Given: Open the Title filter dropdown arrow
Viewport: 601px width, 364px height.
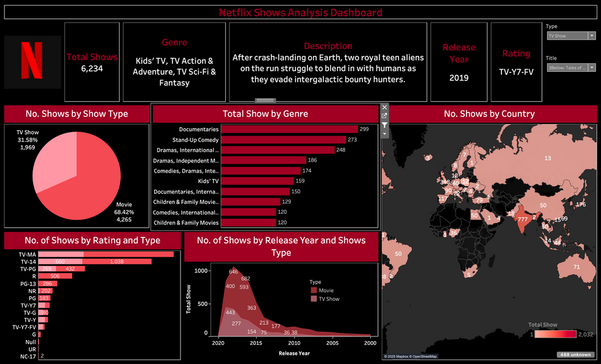Looking at the screenshot, I should tap(592, 68).
